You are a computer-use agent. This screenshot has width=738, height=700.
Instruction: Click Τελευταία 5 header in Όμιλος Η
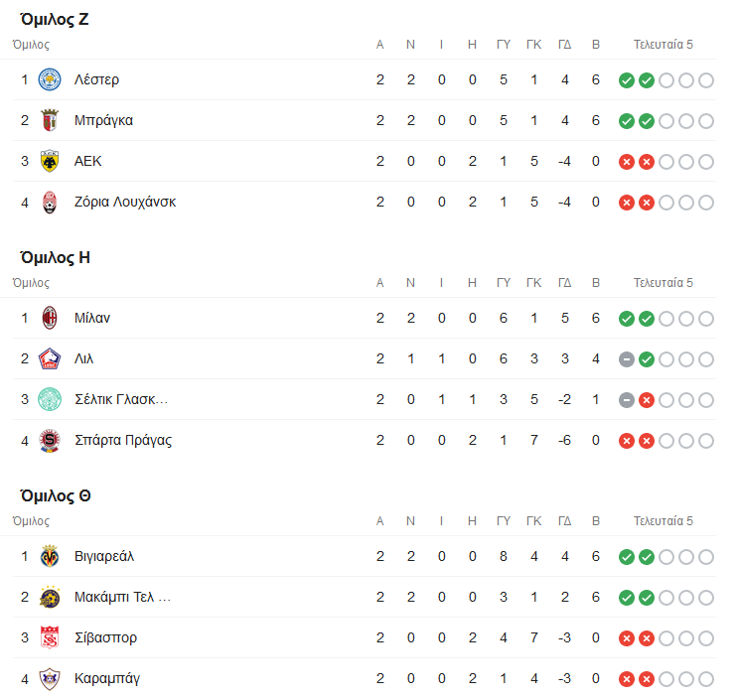coord(664,283)
